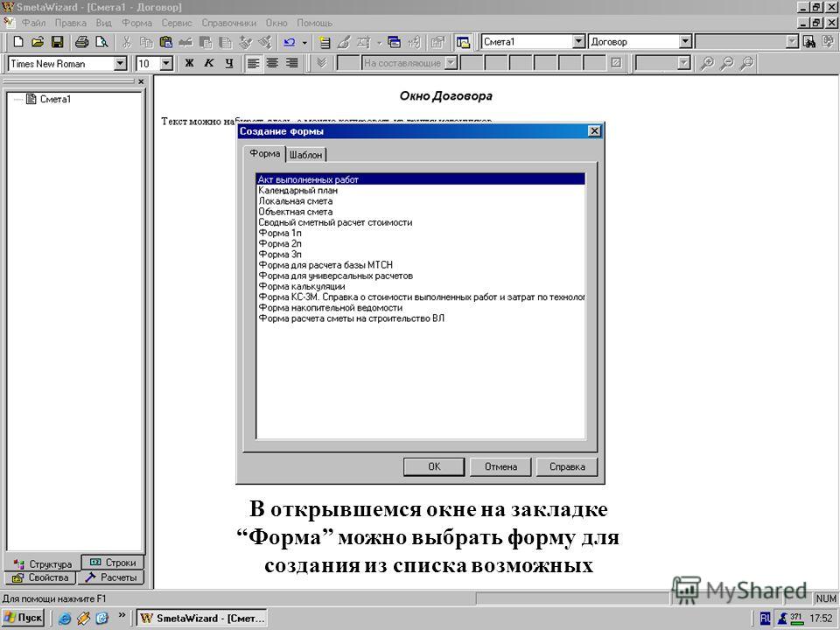The width and height of the screenshot is (840, 630).
Task: Select Календарный план in list
Action: pos(421,190)
